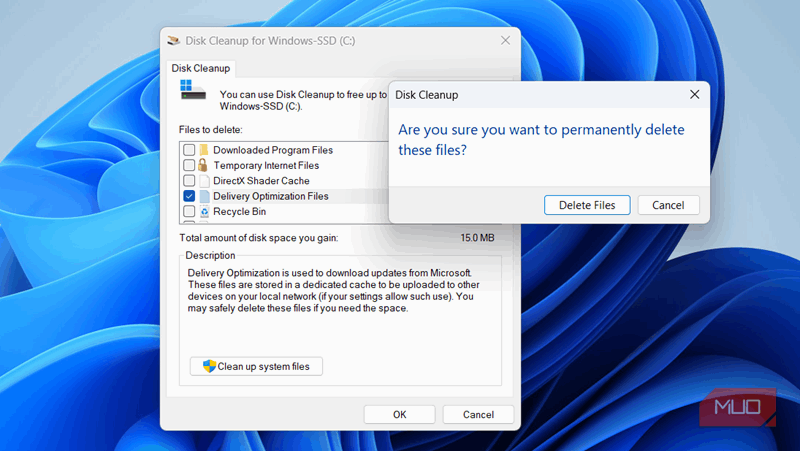
Task: Close the delete confirmation dialog
Action: click(x=694, y=94)
